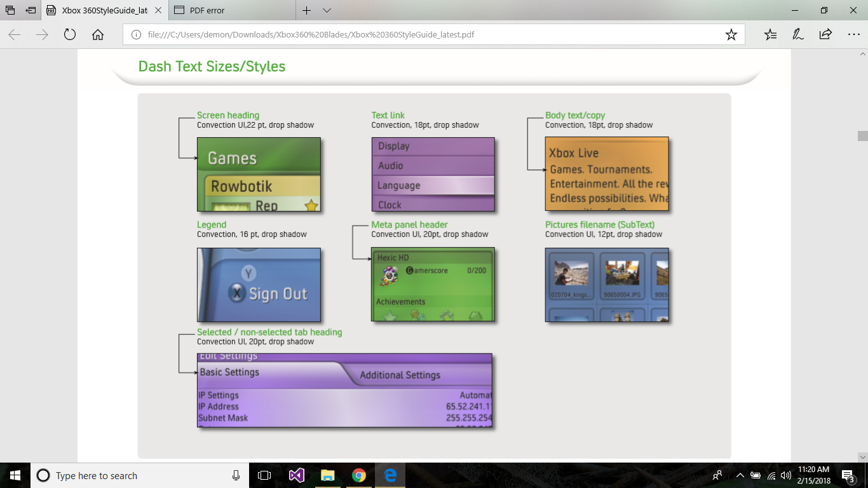Open a new tab with plus button
This screenshot has height=488, width=868.
pyautogui.click(x=307, y=10)
